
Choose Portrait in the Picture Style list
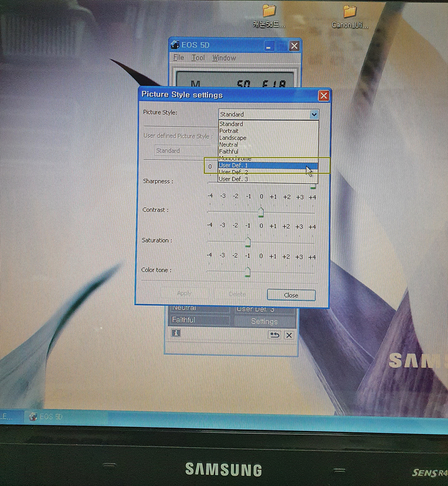pyautogui.click(x=268, y=131)
